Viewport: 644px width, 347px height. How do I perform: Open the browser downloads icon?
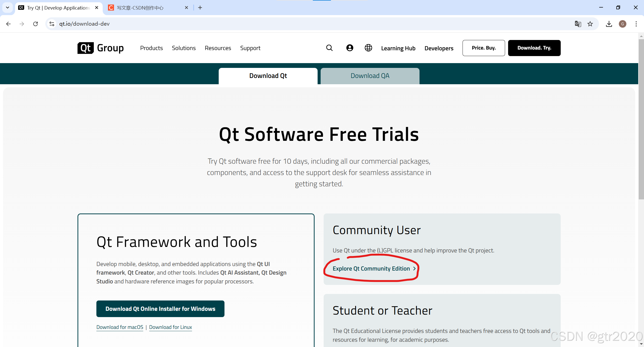[609, 24]
